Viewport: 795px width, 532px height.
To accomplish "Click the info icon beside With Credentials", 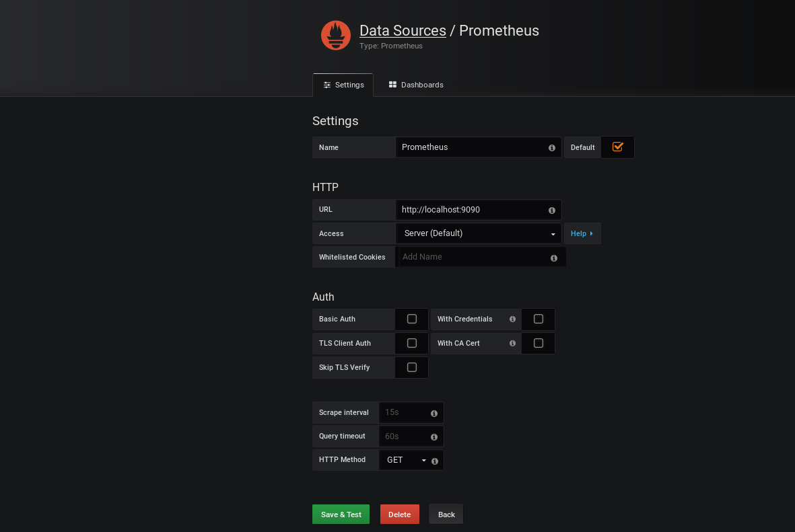I will (512, 319).
